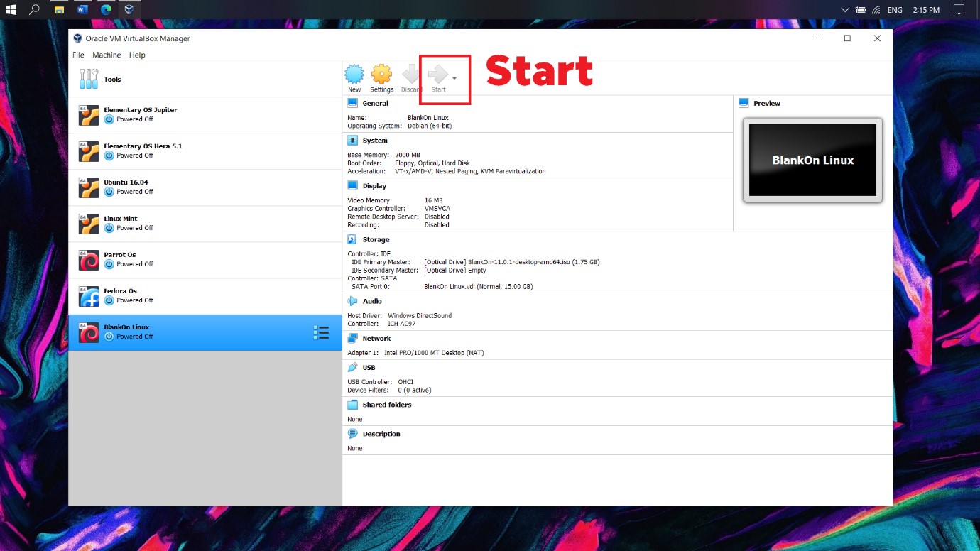Click the Video Memory 16 MB value
Screen dimensions: 980x551
pos(433,201)
